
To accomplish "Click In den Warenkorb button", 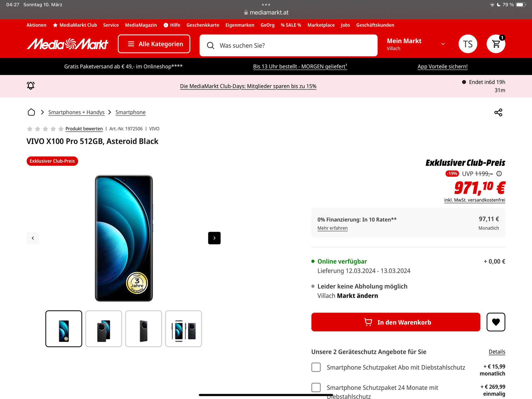I will tap(396, 322).
